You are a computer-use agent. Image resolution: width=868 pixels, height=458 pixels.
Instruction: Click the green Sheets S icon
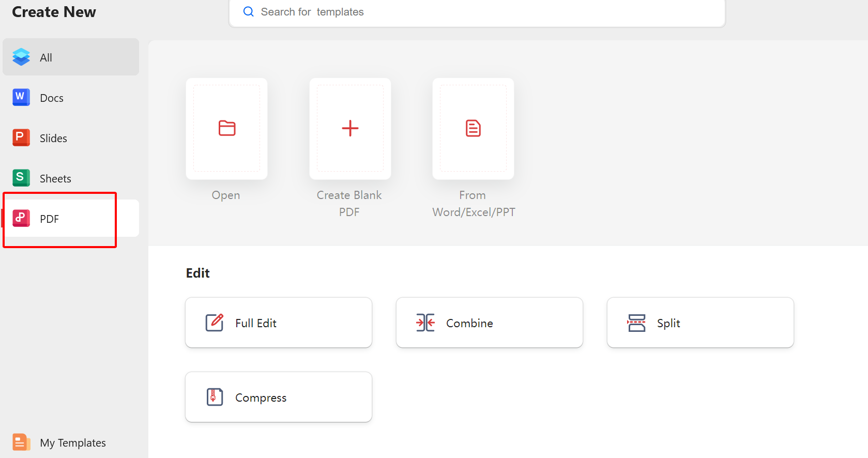pyautogui.click(x=21, y=178)
